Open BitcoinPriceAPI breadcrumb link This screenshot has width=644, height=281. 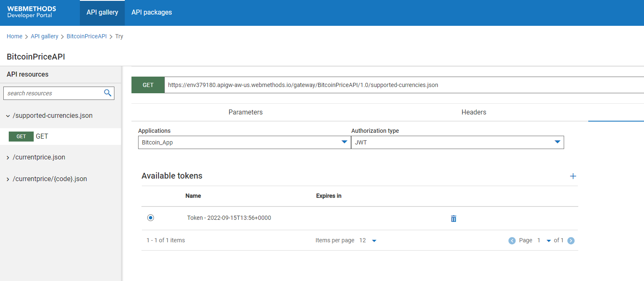[x=87, y=36]
